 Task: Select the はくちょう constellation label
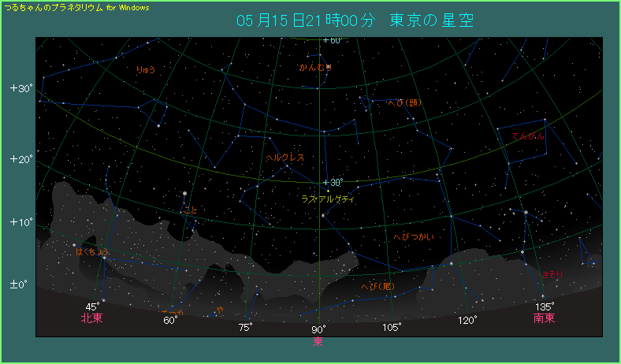pyautogui.click(x=93, y=252)
